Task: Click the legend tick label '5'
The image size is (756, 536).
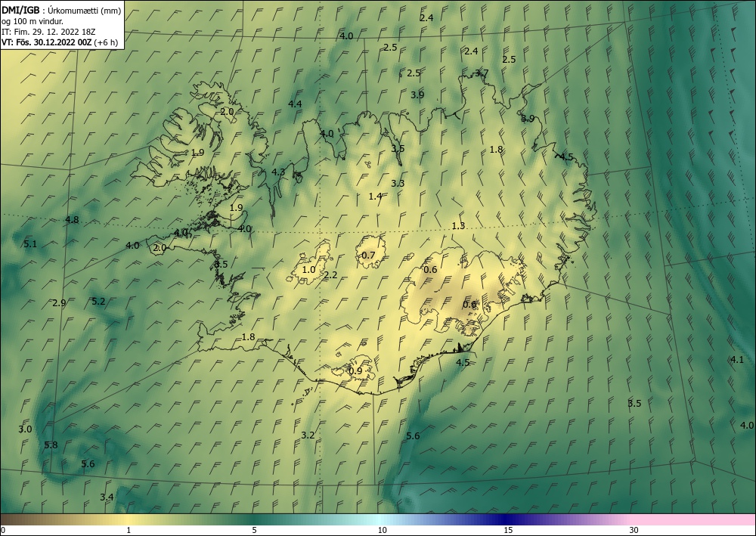Action: click(x=254, y=530)
